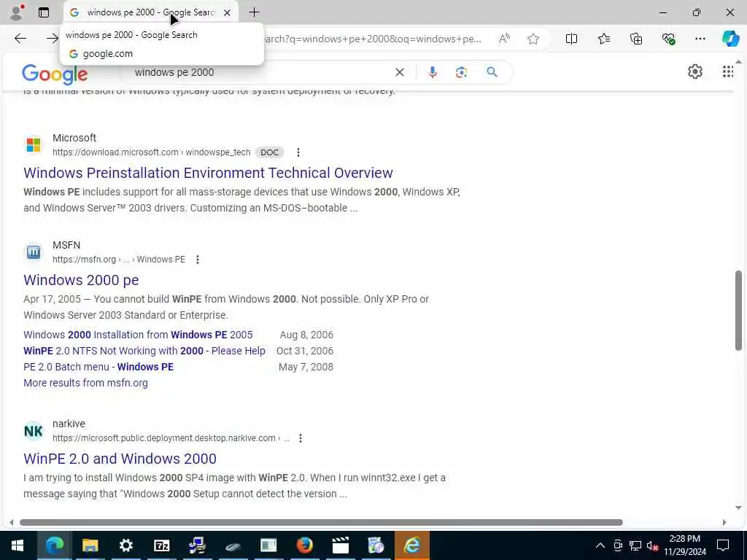Open the Copilot sidebar icon
This screenshot has width=747, height=560.
730,39
